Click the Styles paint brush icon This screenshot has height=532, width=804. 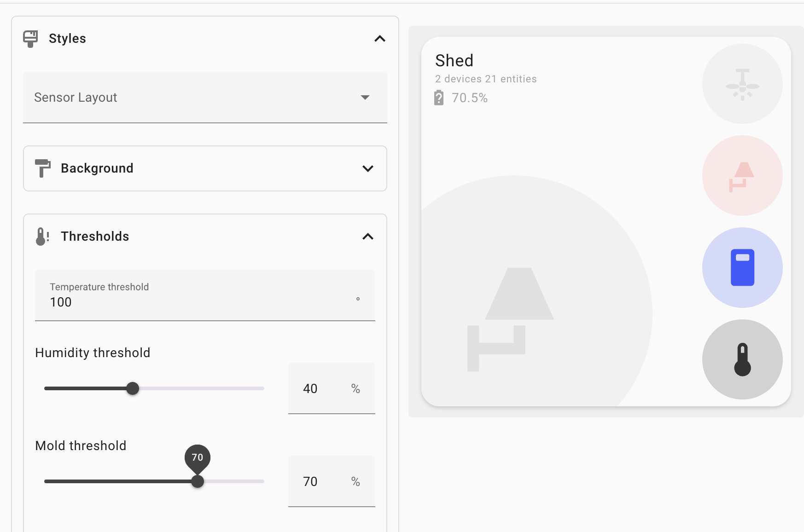click(x=30, y=39)
